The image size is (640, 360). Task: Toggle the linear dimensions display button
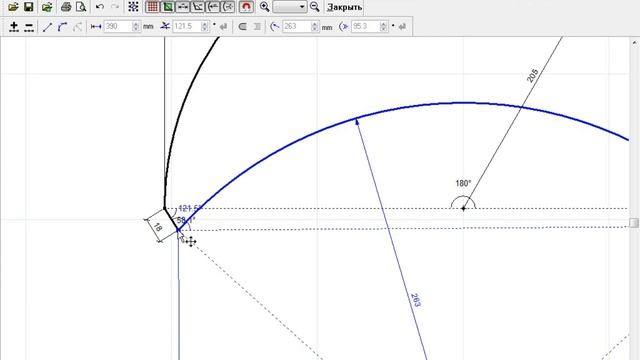click(x=182, y=7)
